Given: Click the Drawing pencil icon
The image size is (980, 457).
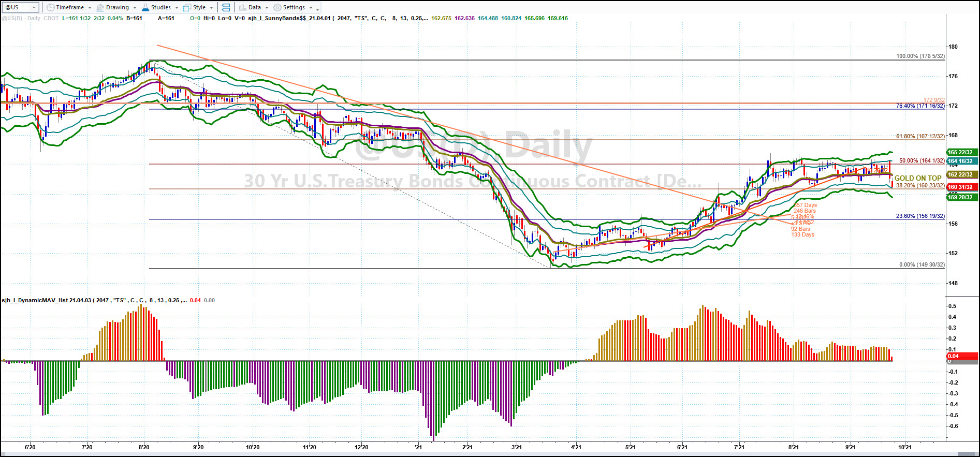Looking at the screenshot, I should click(100, 7).
